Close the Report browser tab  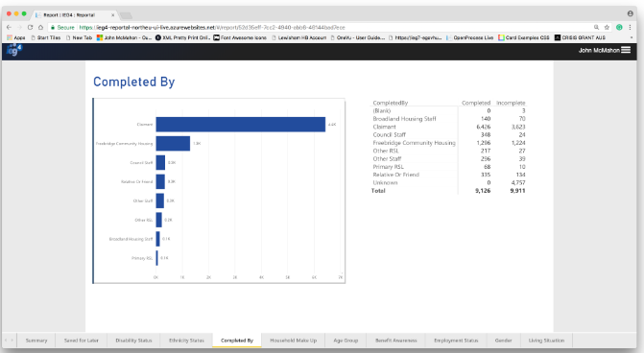(x=113, y=14)
